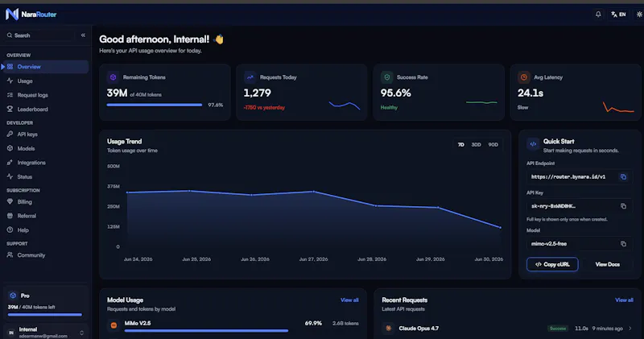Image resolution: width=644 pixels, height=339 pixels.
Task: Check the Status page
Action: tap(45, 176)
